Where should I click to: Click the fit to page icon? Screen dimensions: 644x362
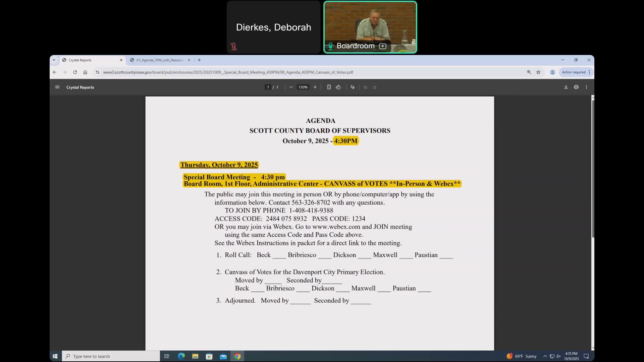[x=329, y=87]
